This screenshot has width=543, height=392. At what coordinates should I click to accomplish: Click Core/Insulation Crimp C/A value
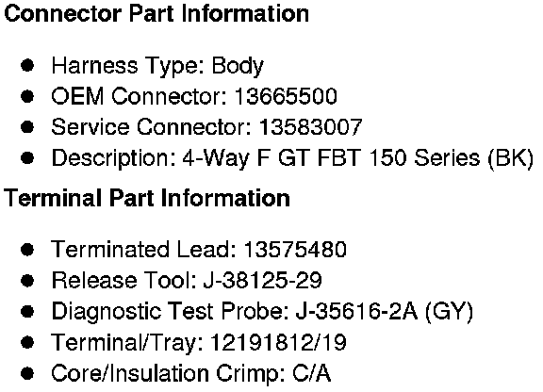click(x=312, y=373)
